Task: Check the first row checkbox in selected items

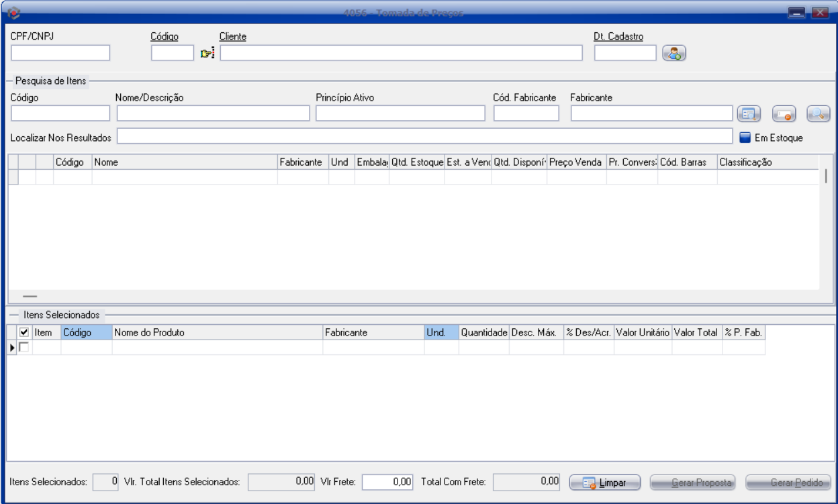Action: pos(24,347)
